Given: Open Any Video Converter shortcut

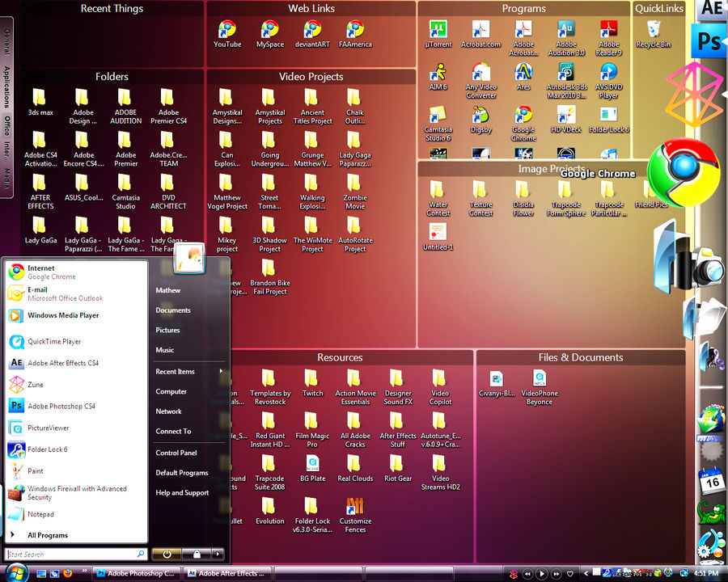Looking at the screenshot, I should click(x=480, y=81).
